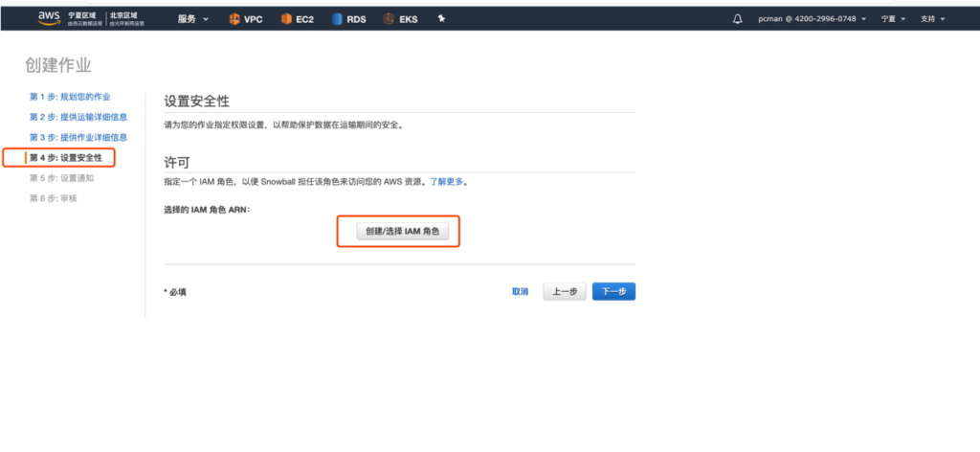The height and width of the screenshot is (452, 980).
Task: Open the 支持 support menu
Action: click(x=932, y=18)
